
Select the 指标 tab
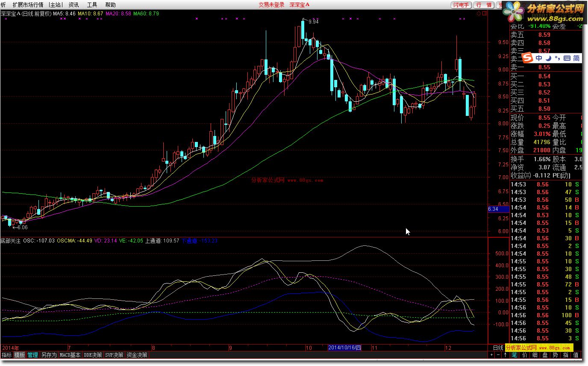[x=7, y=355]
